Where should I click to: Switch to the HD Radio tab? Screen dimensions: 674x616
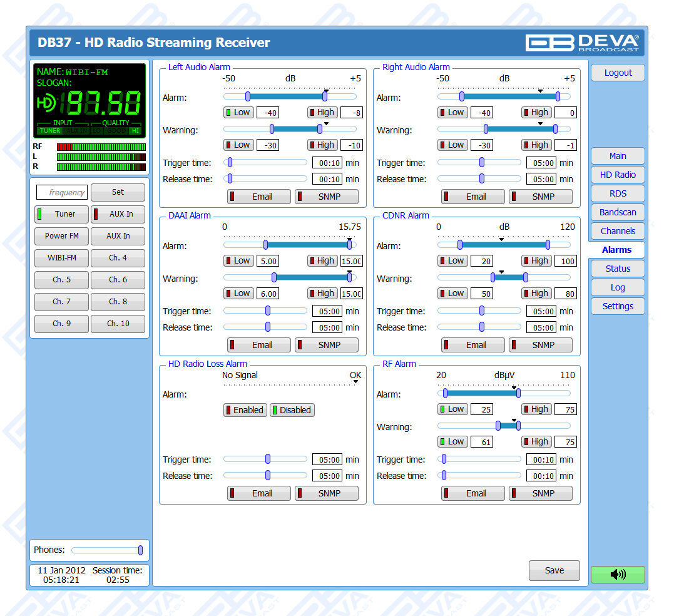tap(617, 175)
